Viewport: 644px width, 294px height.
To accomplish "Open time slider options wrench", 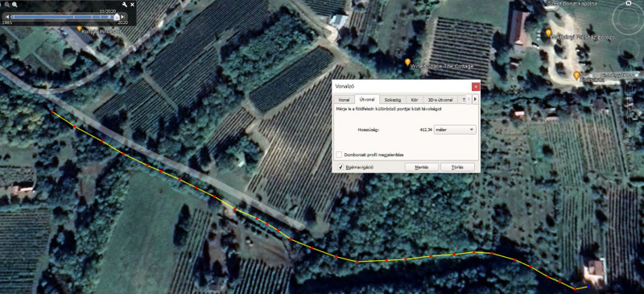I will pyautogui.click(x=125, y=5).
